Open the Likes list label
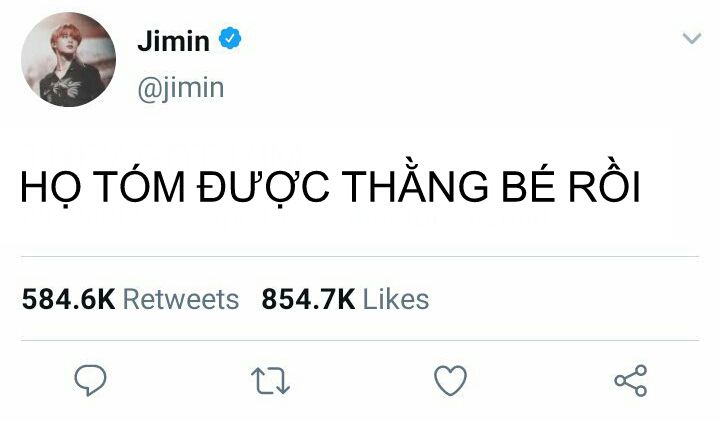 [396, 300]
